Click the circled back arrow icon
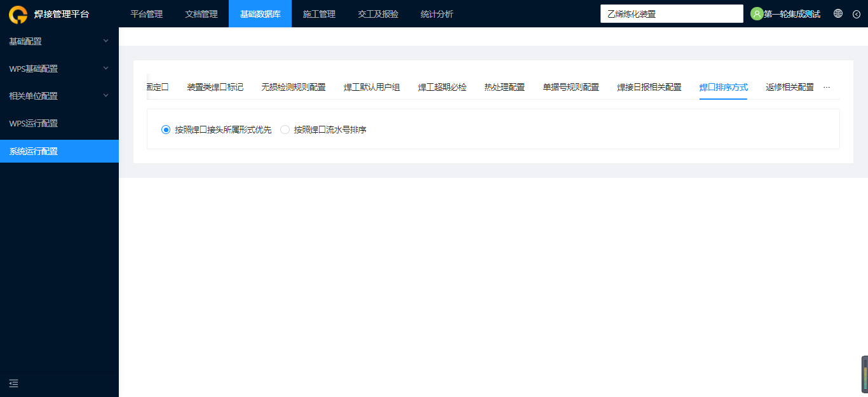This screenshot has width=868, height=397. [x=857, y=14]
